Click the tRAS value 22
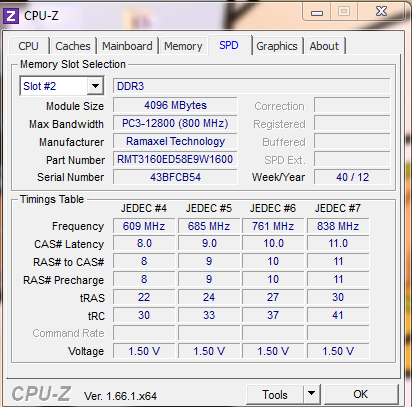This screenshot has height=407, width=412. point(144,297)
